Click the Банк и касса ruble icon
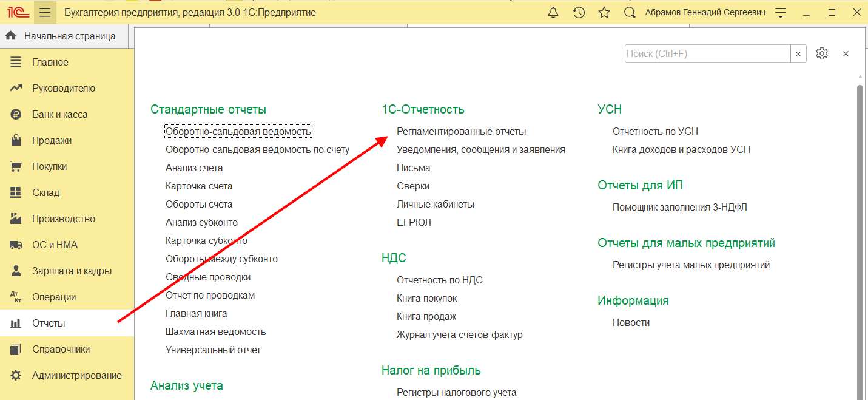Viewport: 868px width, 400px height. tap(16, 114)
